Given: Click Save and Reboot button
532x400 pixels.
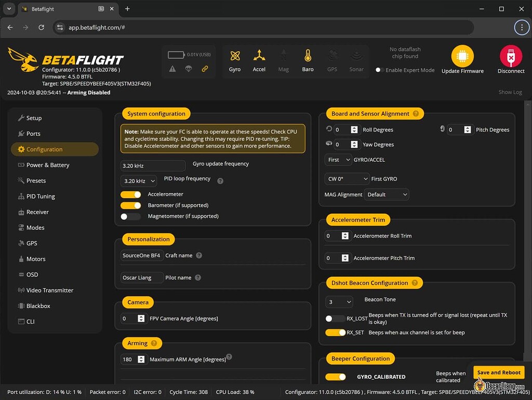Looking at the screenshot, I should pos(498,372).
